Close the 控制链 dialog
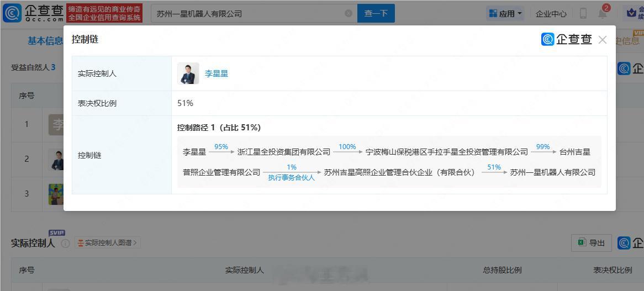The image size is (644, 291). point(603,40)
